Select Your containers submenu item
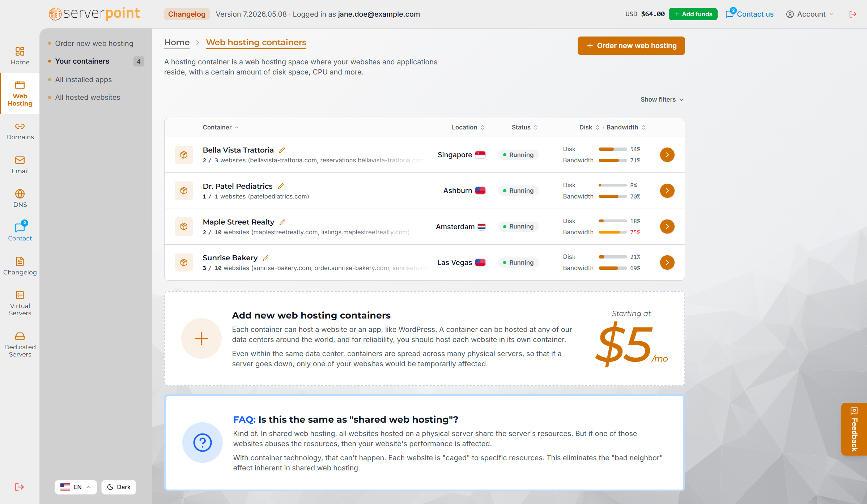 tap(82, 61)
